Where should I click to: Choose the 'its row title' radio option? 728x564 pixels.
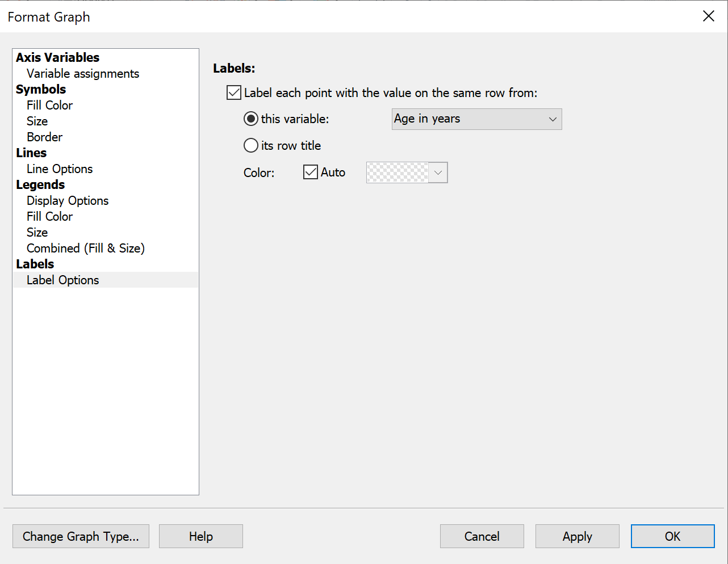click(x=251, y=146)
